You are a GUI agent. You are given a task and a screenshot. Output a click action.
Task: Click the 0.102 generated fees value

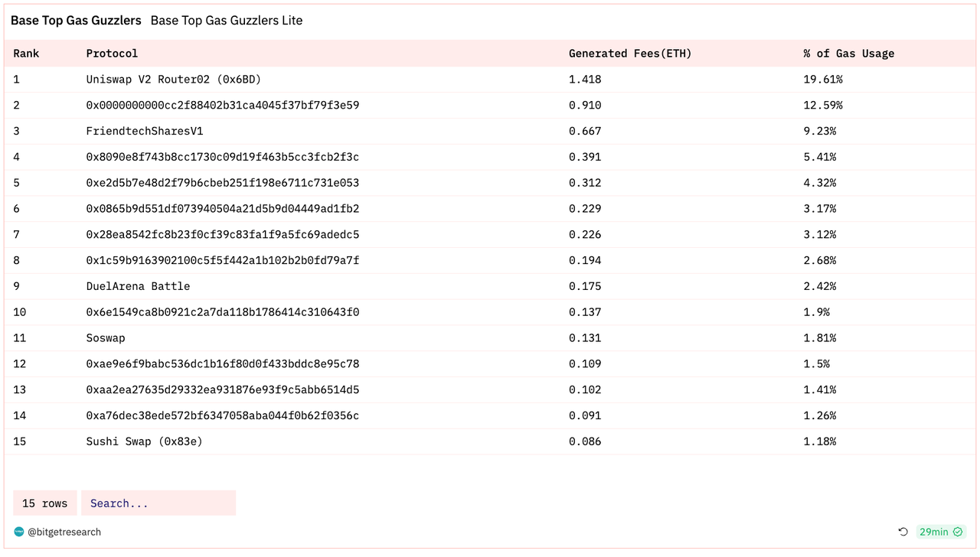(x=585, y=390)
